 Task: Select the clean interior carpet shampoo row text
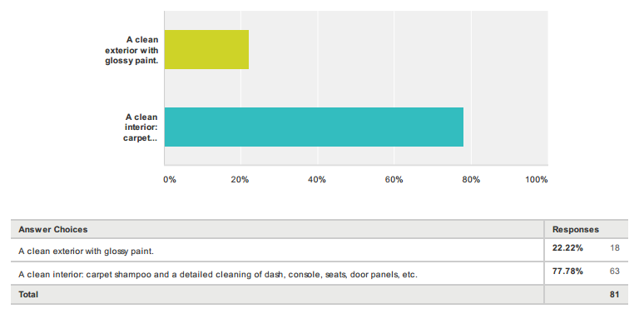pos(218,275)
